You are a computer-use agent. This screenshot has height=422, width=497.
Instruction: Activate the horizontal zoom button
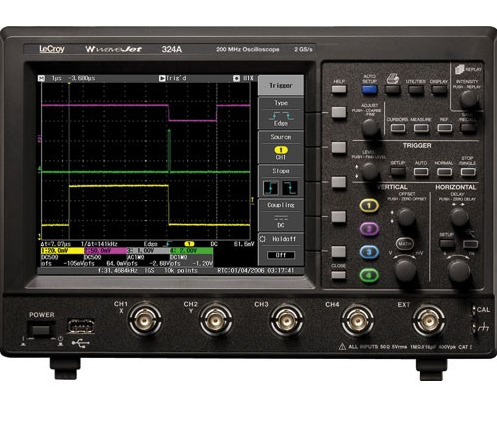click(471, 244)
